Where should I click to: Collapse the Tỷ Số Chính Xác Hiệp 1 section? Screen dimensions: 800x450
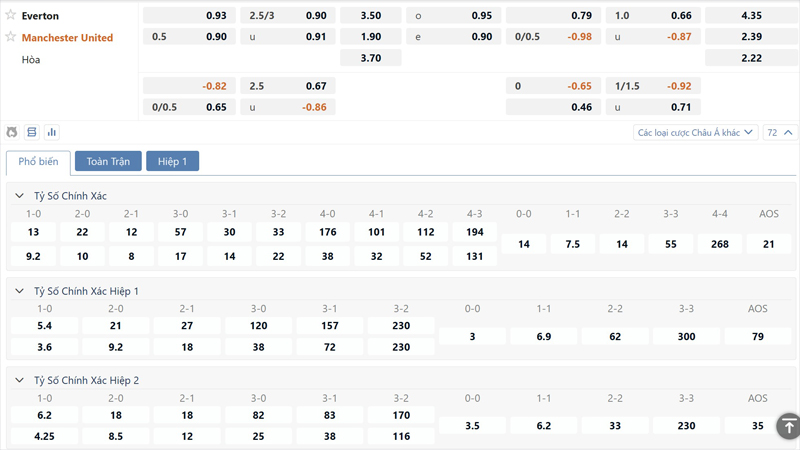coord(19,291)
